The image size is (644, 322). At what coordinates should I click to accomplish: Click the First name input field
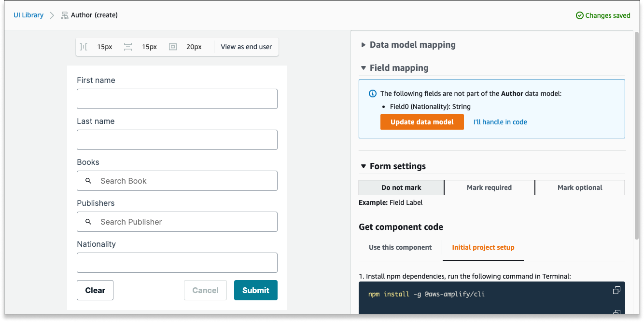tap(177, 99)
